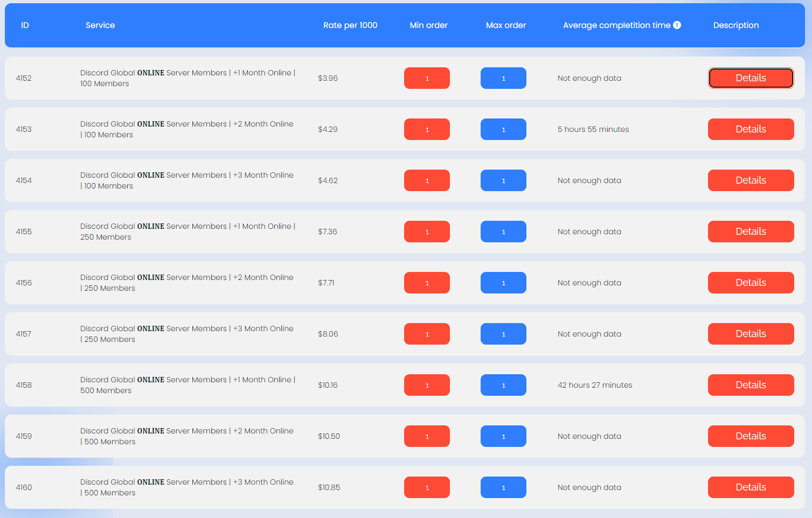Image resolution: width=812 pixels, height=518 pixels.
Task: Click the red min order badge for 4160
Action: tap(427, 487)
